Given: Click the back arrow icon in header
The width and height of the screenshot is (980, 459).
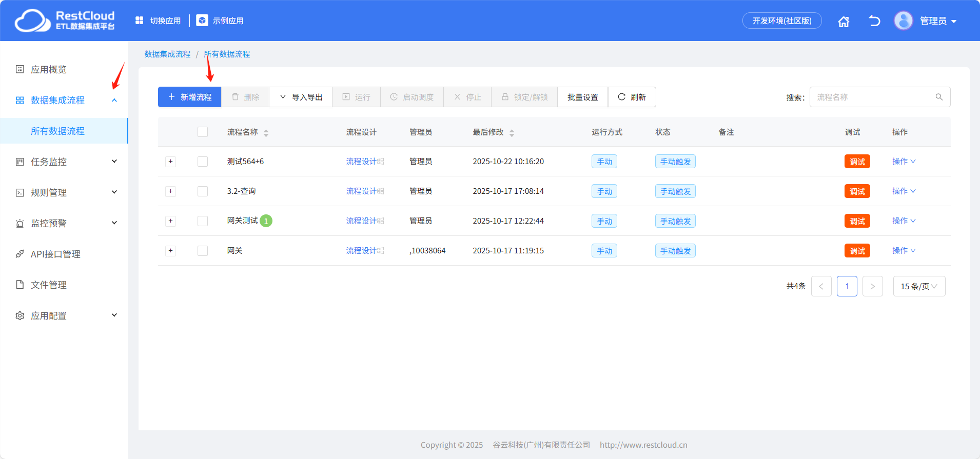Looking at the screenshot, I should (874, 21).
